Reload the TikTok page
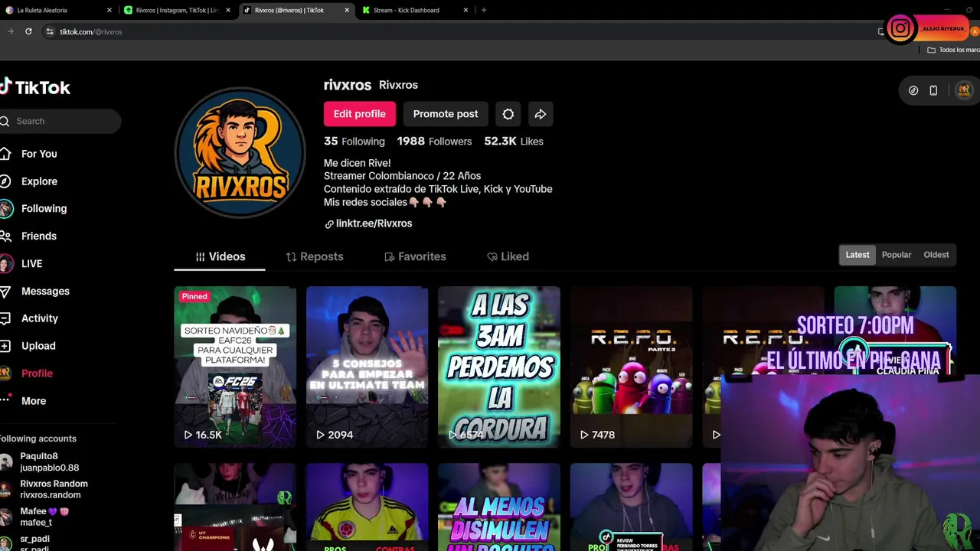Viewport: 980px width, 551px height. pyautogui.click(x=28, y=31)
